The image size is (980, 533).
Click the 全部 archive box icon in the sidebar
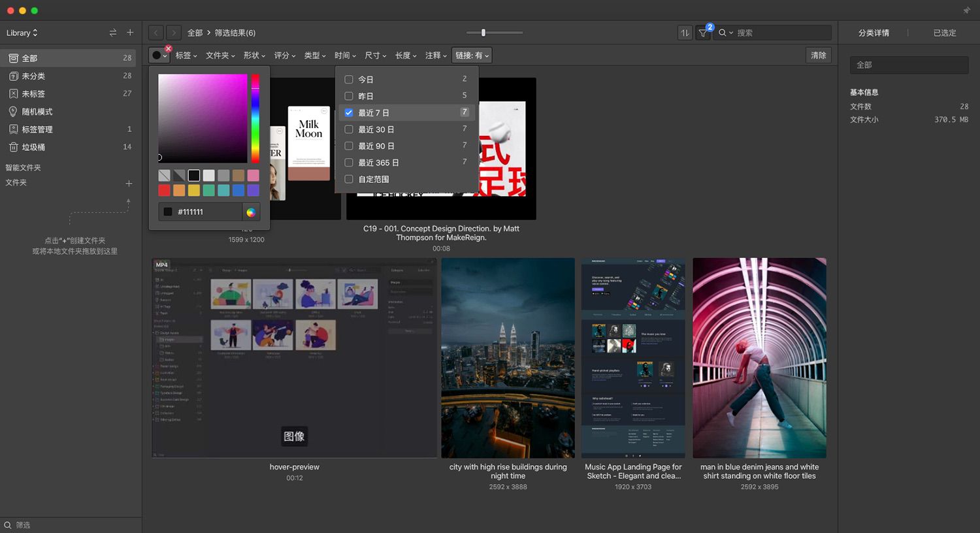coord(13,58)
